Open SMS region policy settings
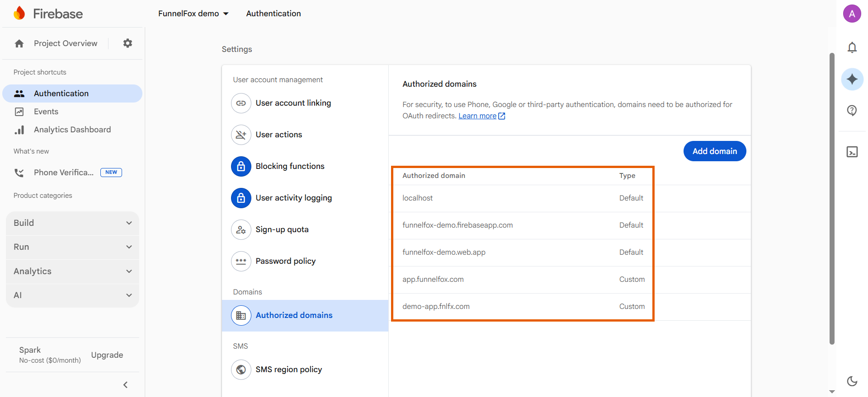868x397 pixels. click(305, 369)
